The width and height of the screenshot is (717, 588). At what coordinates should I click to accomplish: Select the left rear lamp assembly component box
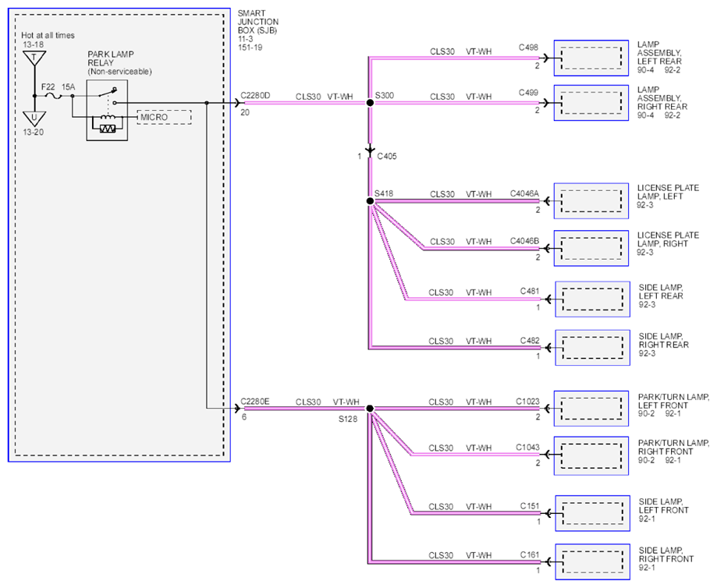(x=591, y=58)
